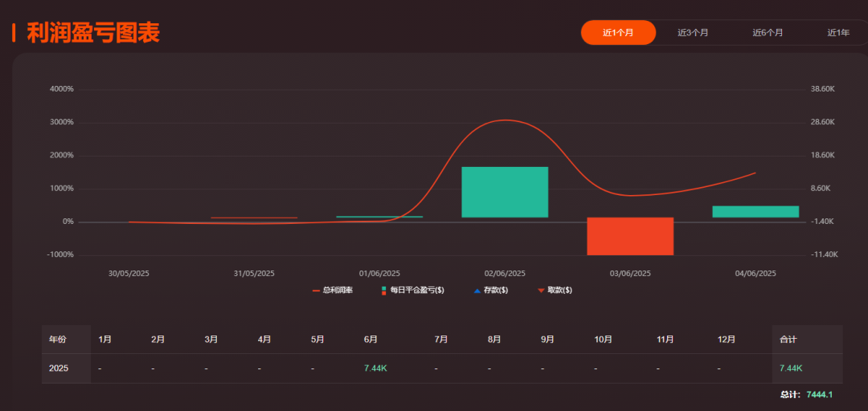Select the 近1个月 time range
Image resolution: width=868 pixels, height=411 pixels.
pyautogui.click(x=618, y=33)
